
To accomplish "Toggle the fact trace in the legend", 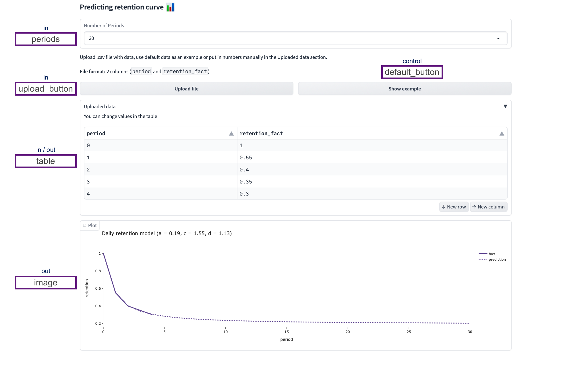I will 487,254.
